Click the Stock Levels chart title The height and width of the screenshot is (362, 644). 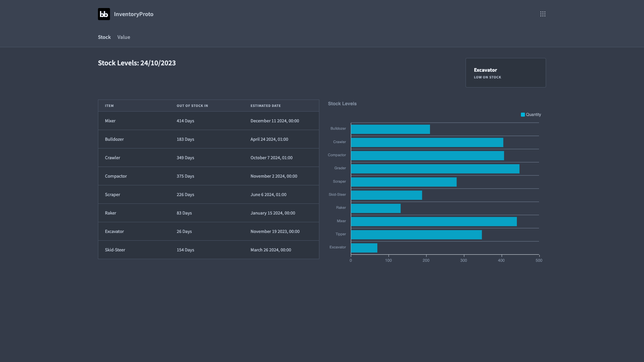pos(342,104)
